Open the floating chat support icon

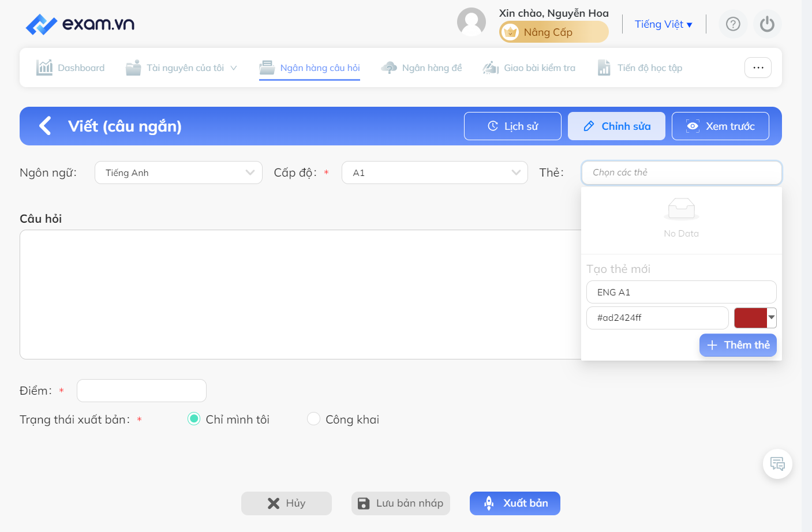(777, 464)
